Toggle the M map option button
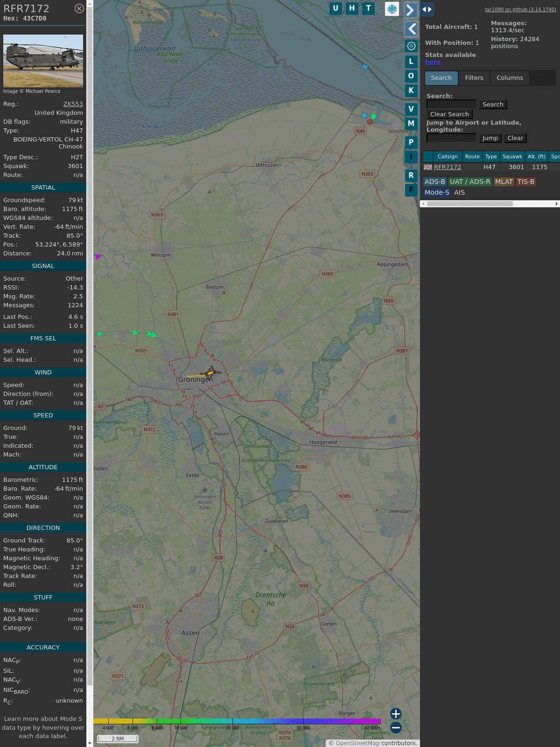560x747 pixels. pos(411,124)
